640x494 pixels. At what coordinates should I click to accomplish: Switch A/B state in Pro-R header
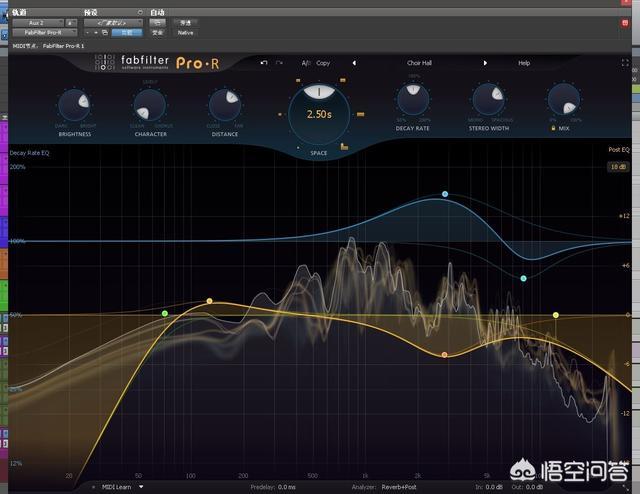(306, 63)
